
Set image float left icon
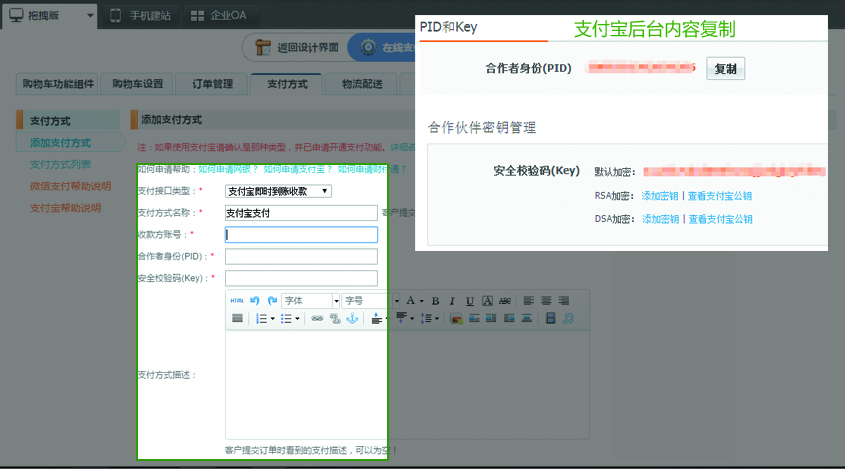[474, 319]
